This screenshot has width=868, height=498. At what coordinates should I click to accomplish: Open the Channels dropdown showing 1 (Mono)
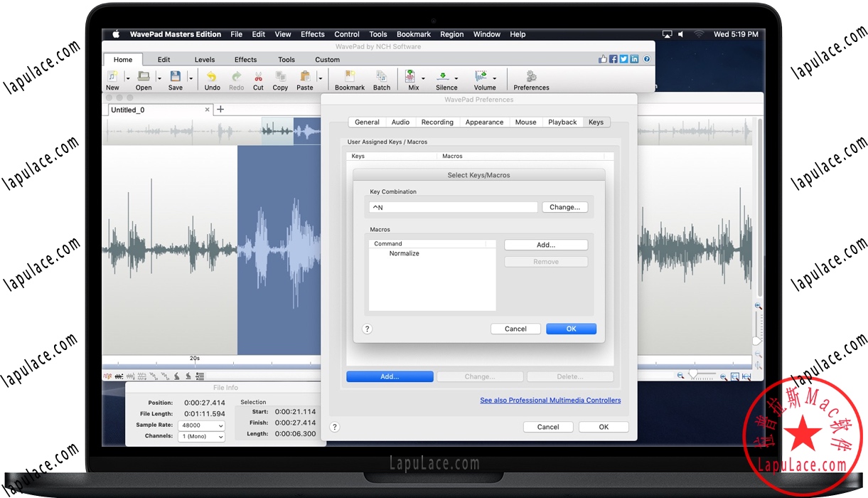201,435
